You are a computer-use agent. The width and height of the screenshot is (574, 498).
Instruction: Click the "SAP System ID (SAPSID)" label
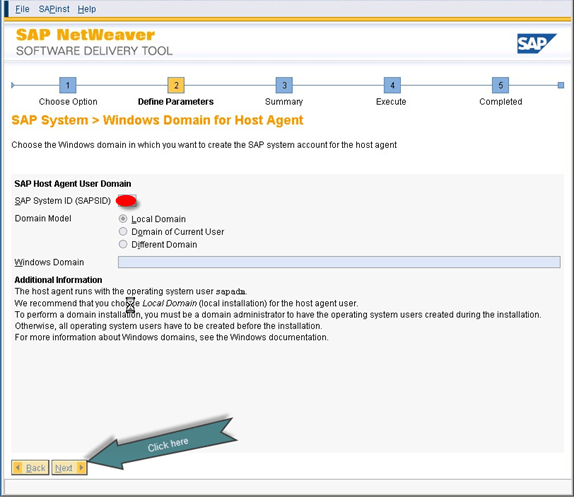point(63,201)
